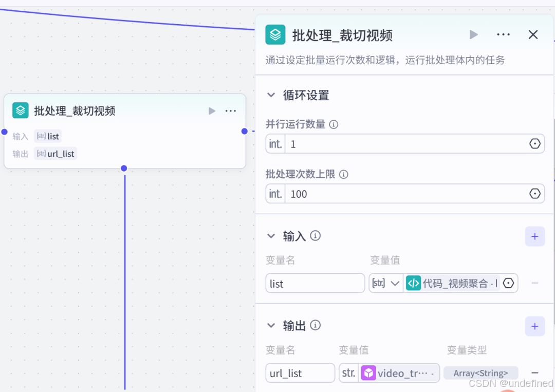Edit the 批处理次数上限 value 100

pyautogui.click(x=406, y=194)
